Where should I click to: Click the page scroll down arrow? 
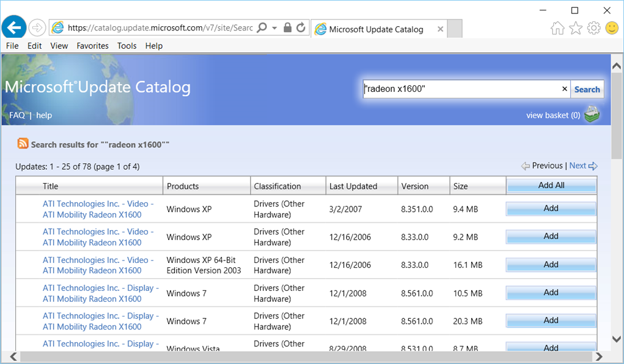(x=617, y=339)
